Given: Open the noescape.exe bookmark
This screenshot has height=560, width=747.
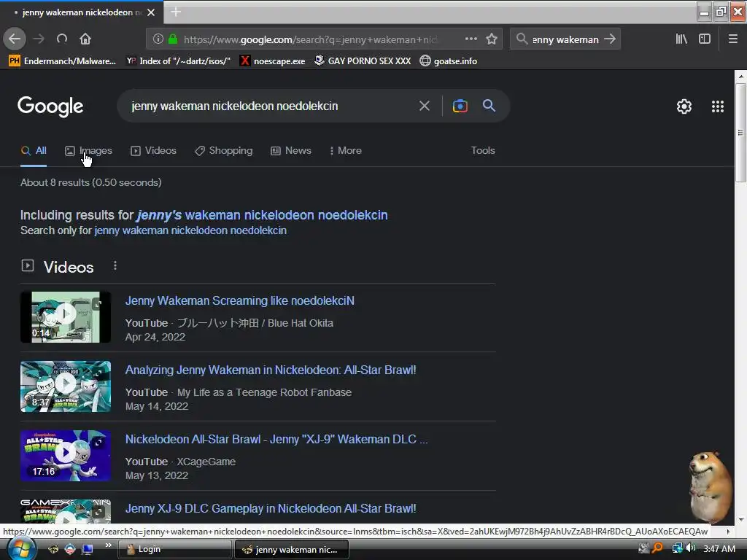Looking at the screenshot, I should pos(273,61).
